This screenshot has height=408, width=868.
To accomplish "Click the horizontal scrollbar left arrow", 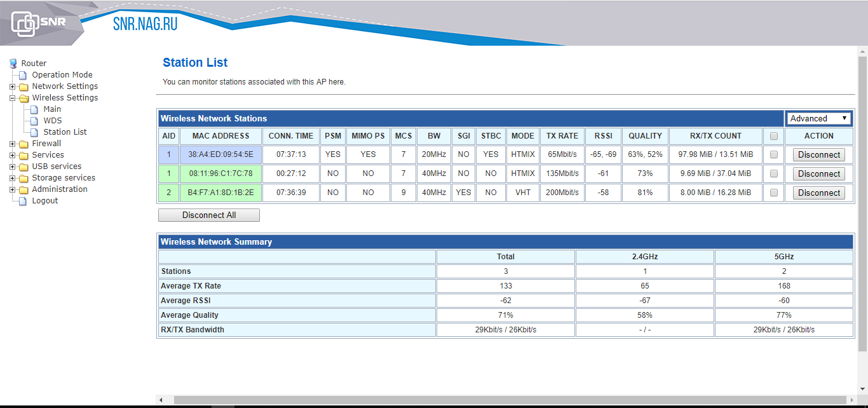I will point(161,400).
